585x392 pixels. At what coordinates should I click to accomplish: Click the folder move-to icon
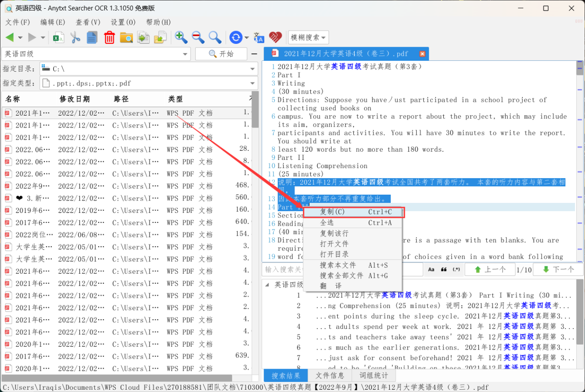[x=160, y=37]
